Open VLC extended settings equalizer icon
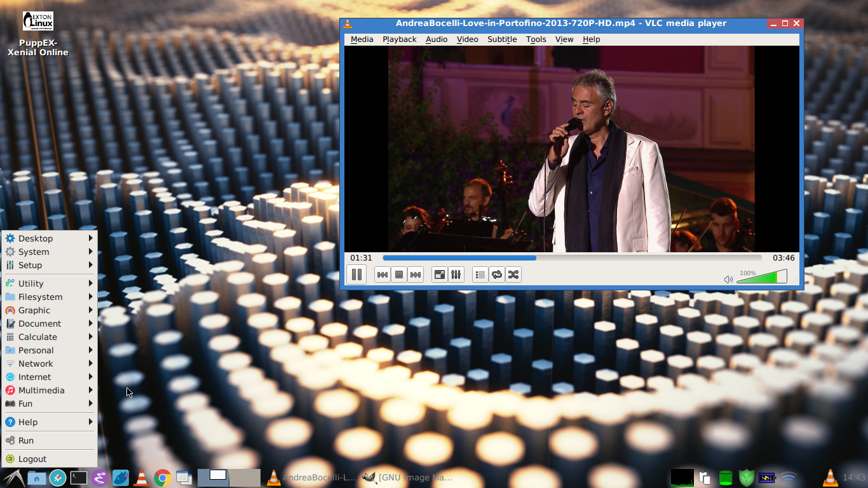The width and height of the screenshot is (868, 488). tap(456, 274)
